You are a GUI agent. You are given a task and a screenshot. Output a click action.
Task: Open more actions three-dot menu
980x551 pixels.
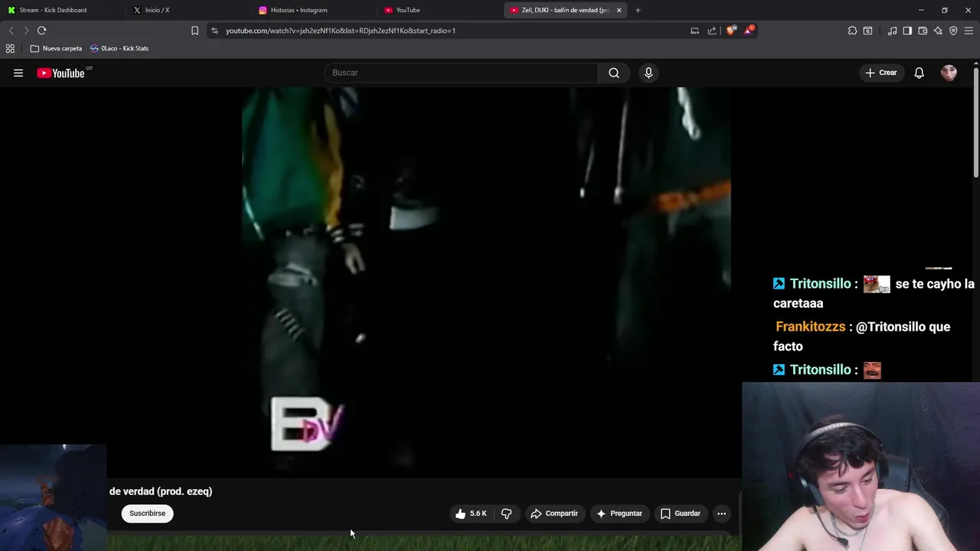pyautogui.click(x=721, y=514)
